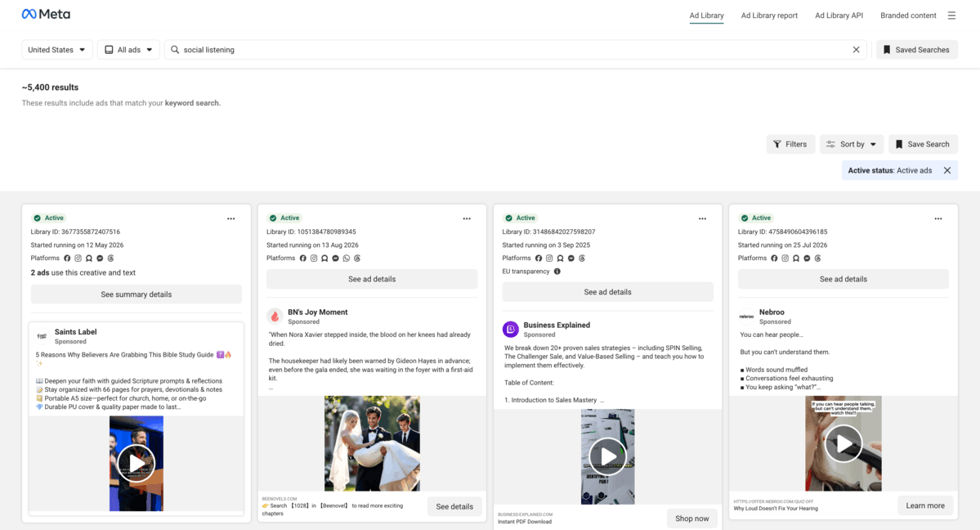Click Library ID 3677355872407516 text
This screenshot has width=980, height=530.
coord(75,231)
